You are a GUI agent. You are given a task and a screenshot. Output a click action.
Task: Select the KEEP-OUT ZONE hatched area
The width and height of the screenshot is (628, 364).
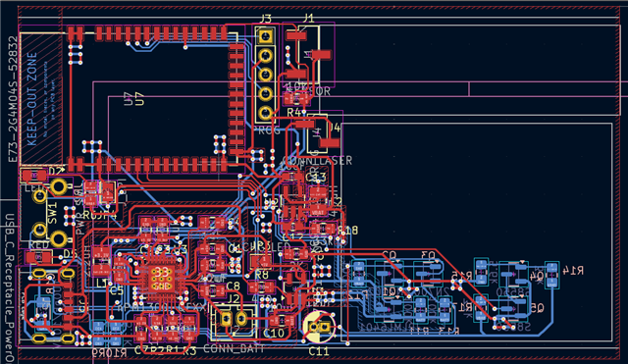tap(40, 98)
